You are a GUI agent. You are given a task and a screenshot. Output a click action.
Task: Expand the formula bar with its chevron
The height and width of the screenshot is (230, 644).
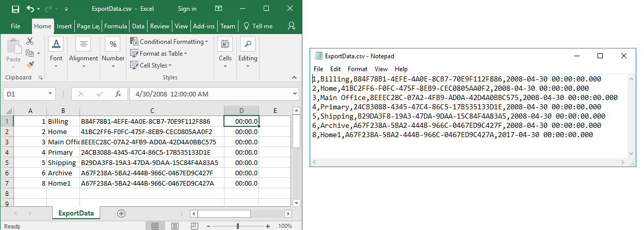click(295, 94)
